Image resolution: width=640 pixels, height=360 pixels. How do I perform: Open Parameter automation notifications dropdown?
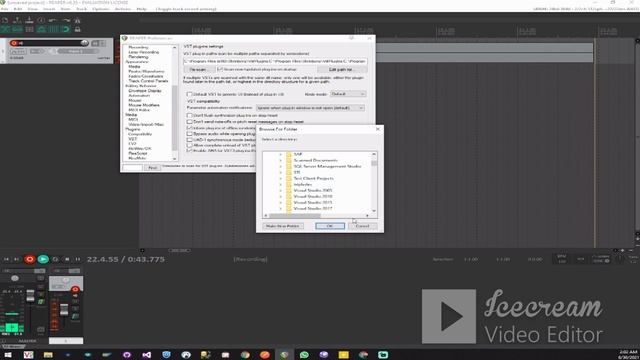pos(310,108)
